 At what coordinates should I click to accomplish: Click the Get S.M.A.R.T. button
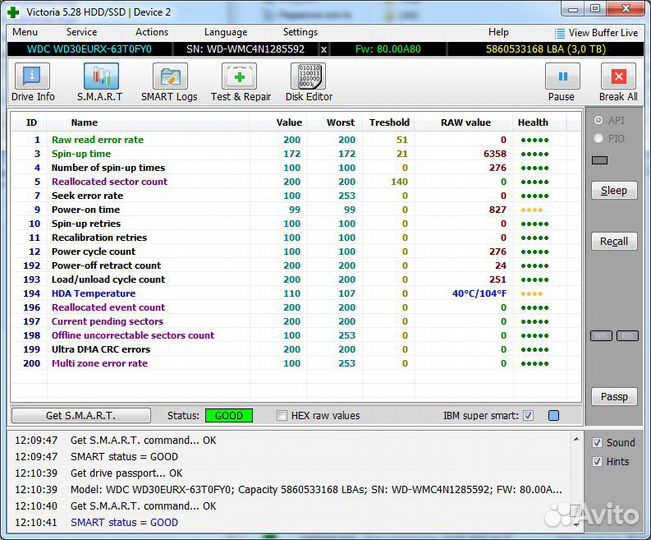click(81, 415)
